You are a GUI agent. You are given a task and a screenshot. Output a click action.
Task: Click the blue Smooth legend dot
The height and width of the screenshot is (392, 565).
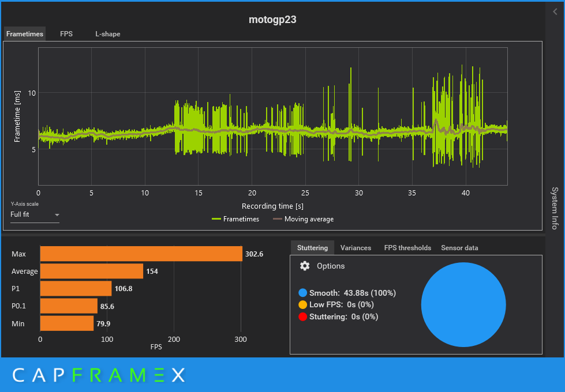tap(302, 293)
